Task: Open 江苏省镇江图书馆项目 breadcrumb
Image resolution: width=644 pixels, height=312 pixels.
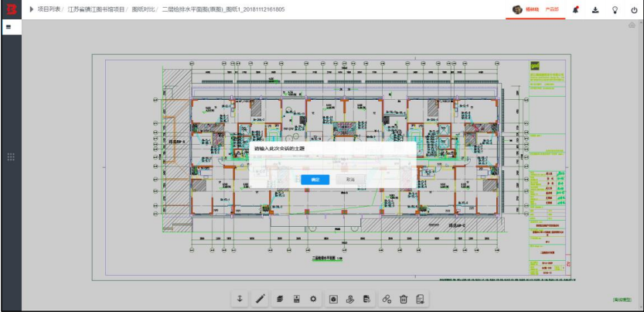Action: 96,9
